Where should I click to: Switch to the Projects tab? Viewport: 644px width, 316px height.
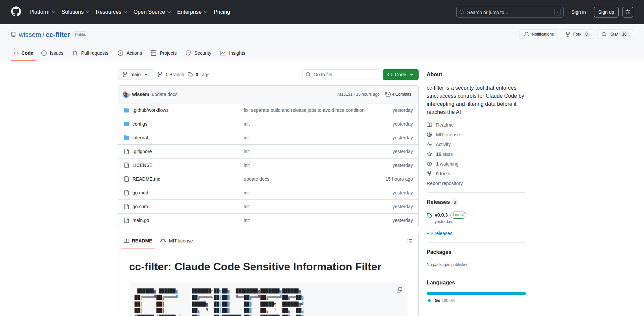164,53
